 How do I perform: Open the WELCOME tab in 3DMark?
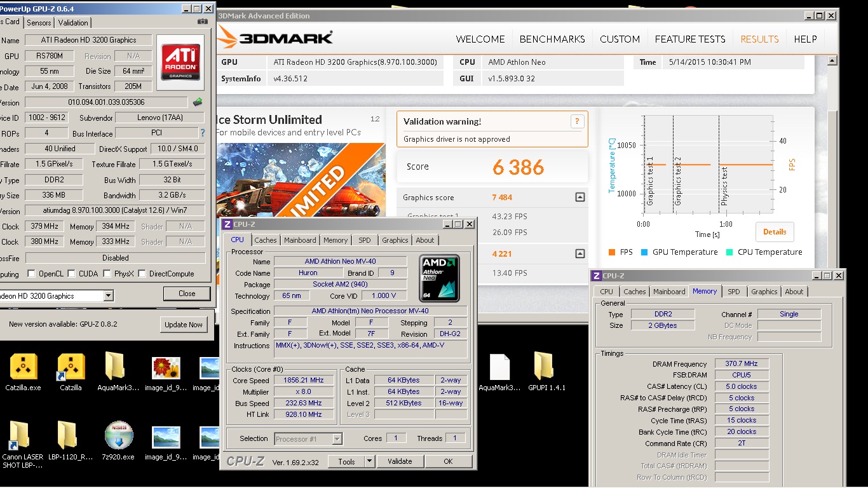[x=480, y=39]
